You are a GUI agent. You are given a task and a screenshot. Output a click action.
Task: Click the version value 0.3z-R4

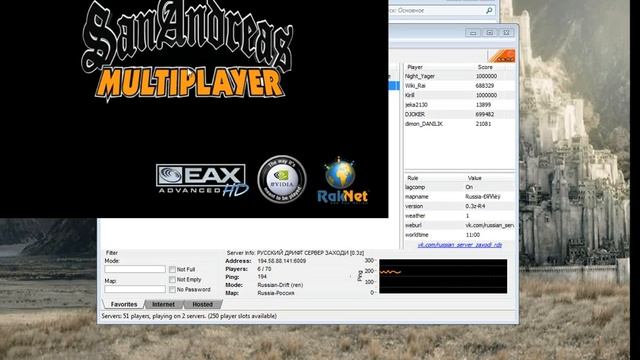pyautogui.click(x=475, y=207)
